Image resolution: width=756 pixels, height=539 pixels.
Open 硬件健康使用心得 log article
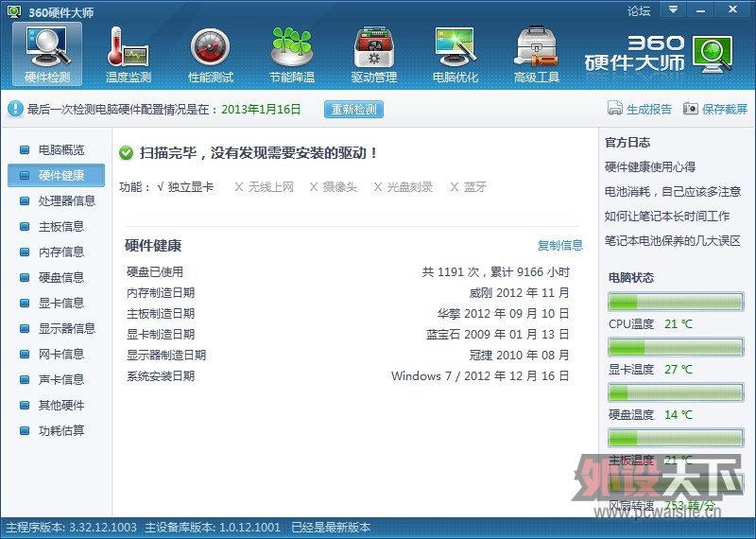(x=650, y=167)
